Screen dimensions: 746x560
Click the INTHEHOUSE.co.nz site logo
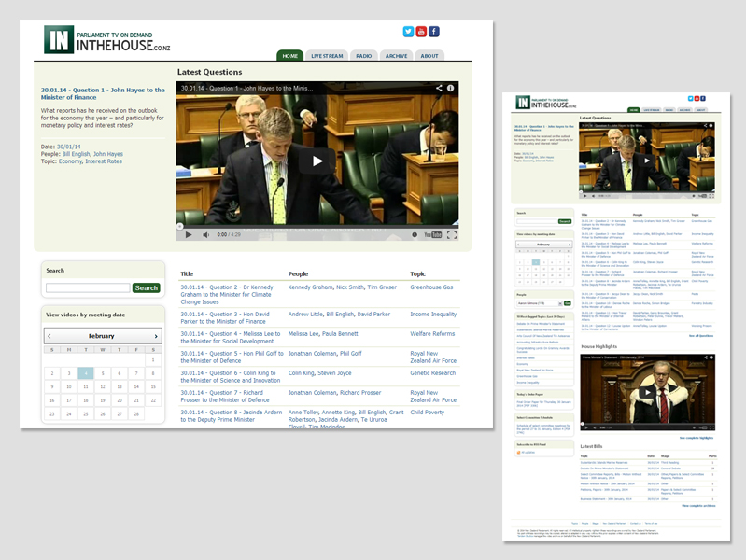point(107,39)
